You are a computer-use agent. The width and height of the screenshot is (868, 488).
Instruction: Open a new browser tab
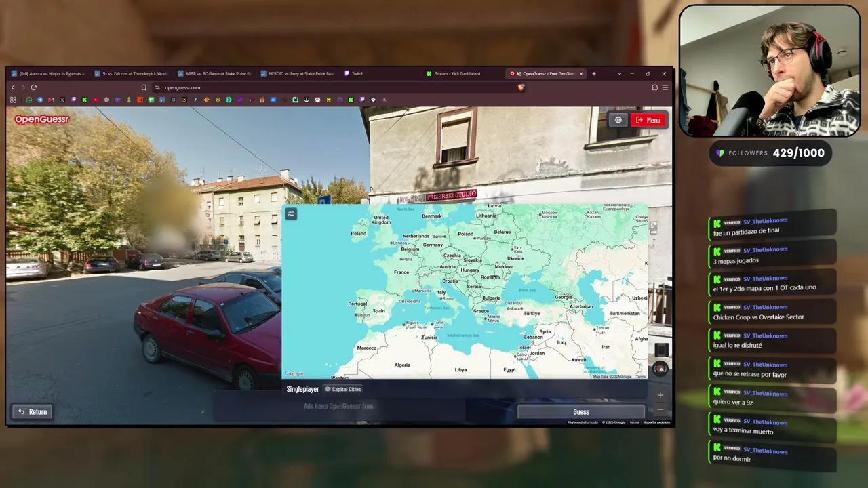(x=594, y=73)
